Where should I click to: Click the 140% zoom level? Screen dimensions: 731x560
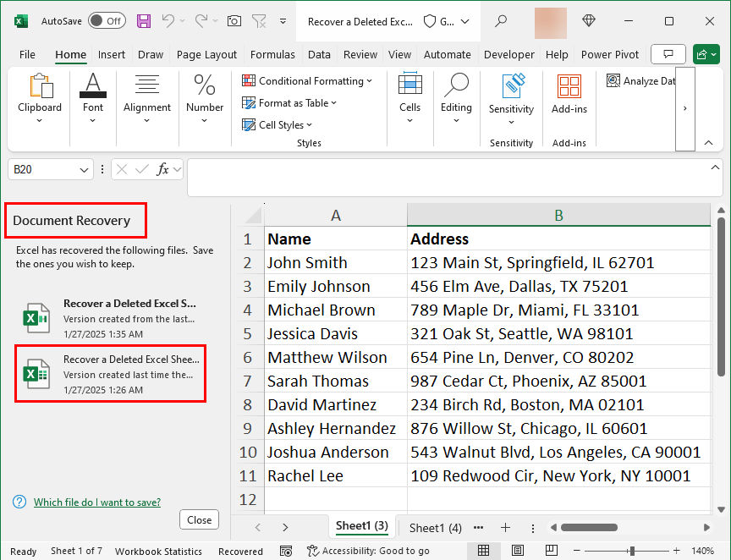(702, 551)
